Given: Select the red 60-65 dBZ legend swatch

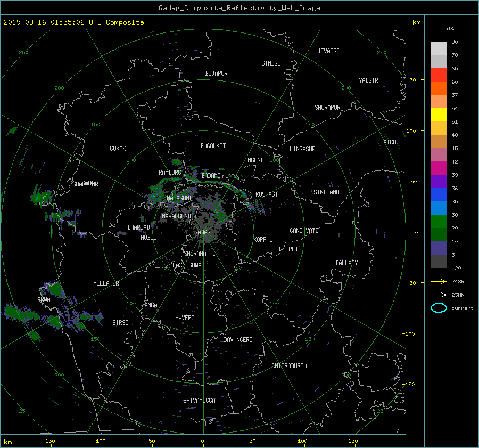Looking at the screenshot, I should pos(439,75).
